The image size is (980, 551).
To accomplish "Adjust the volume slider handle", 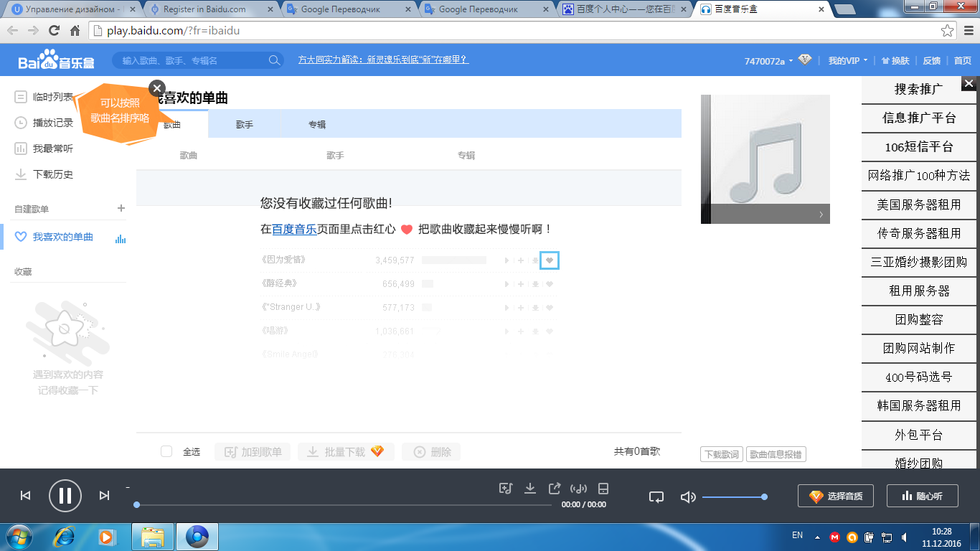I will (x=764, y=496).
